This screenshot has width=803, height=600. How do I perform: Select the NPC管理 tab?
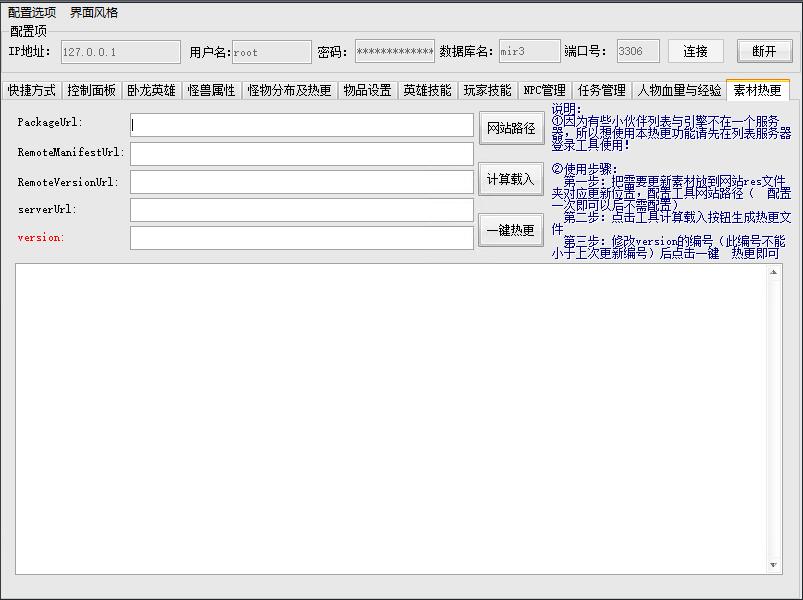click(x=544, y=91)
